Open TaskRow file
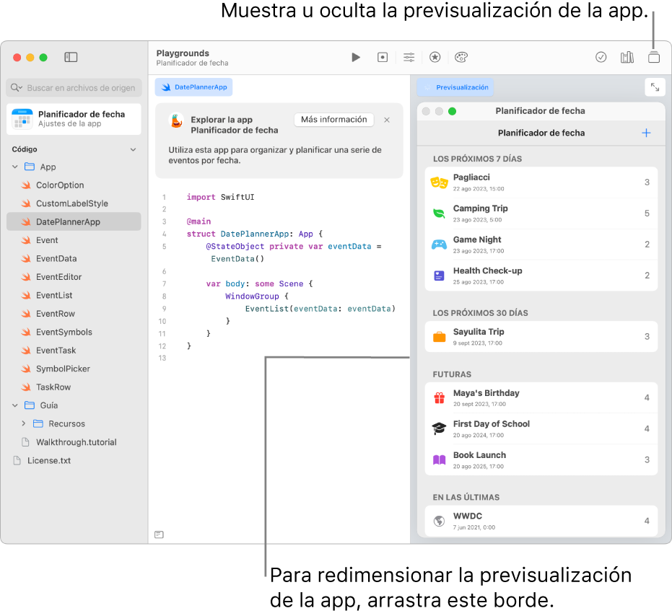Image resolution: width=672 pixels, height=616 pixels. pyautogui.click(x=74, y=387)
